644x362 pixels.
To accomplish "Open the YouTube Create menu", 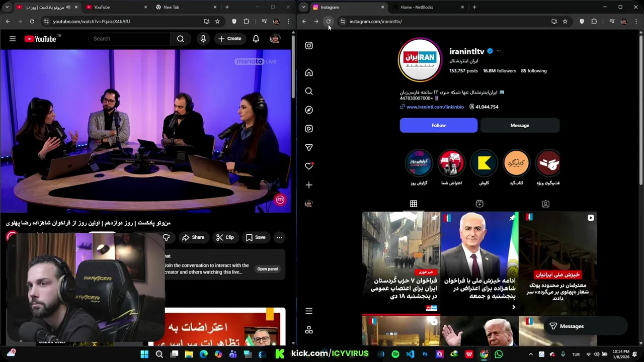I will (x=230, y=39).
